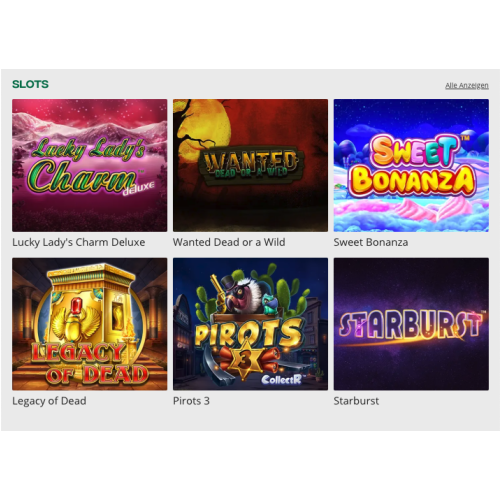Viewport: 500px width, 500px height.
Task: Select Lucky Lady's Charm Deluxe text label
Action: click(x=79, y=242)
